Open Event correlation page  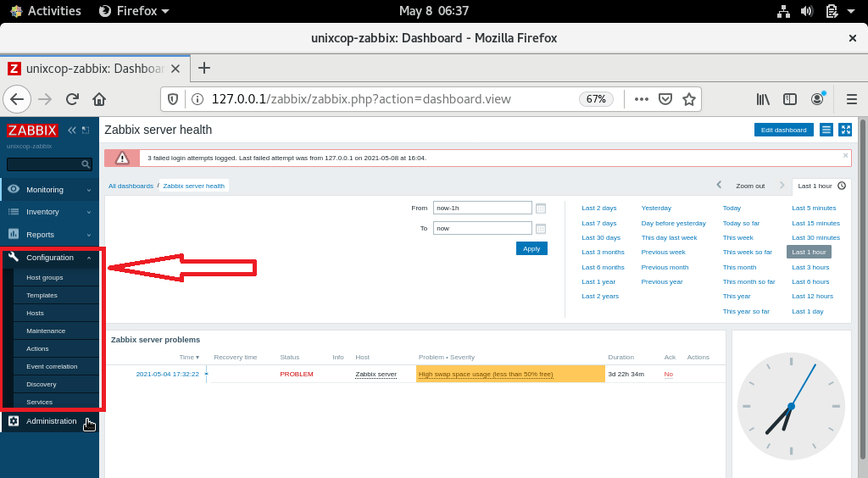tap(52, 366)
